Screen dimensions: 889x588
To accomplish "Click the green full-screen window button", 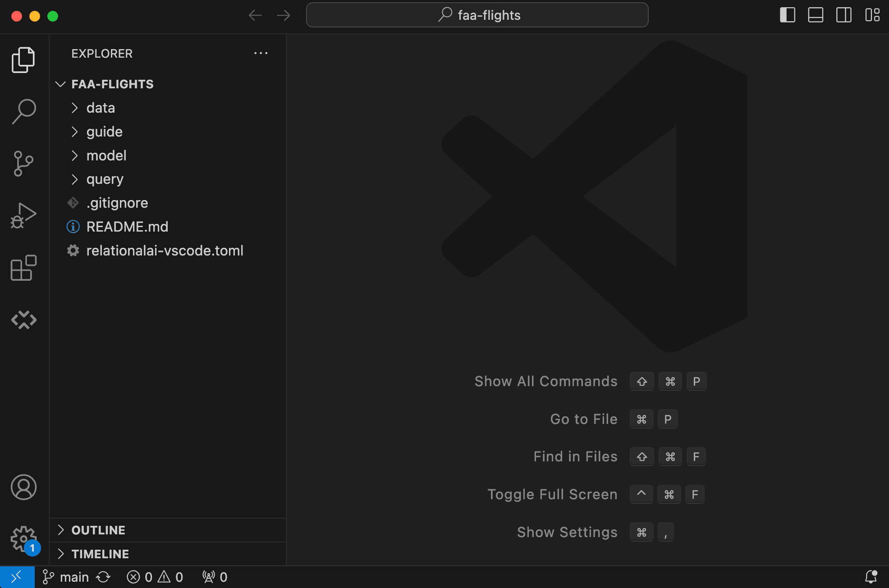I will pyautogui.click(x=53, y=16).
